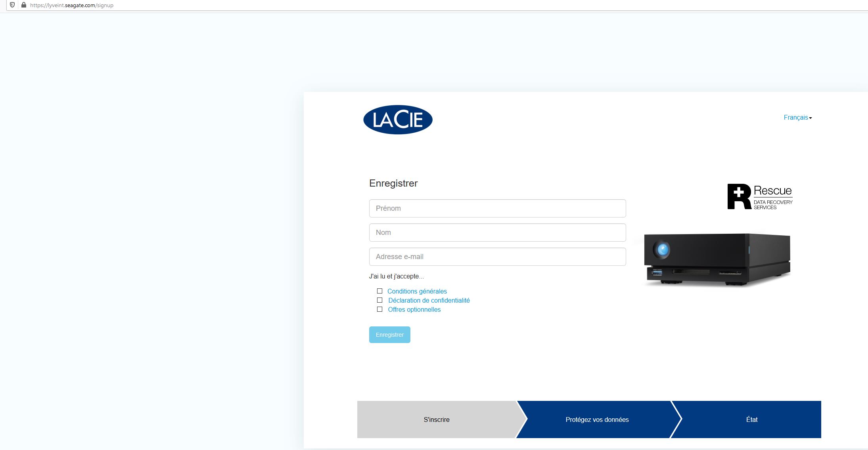Click the LaCie logo

click(398, 120)
